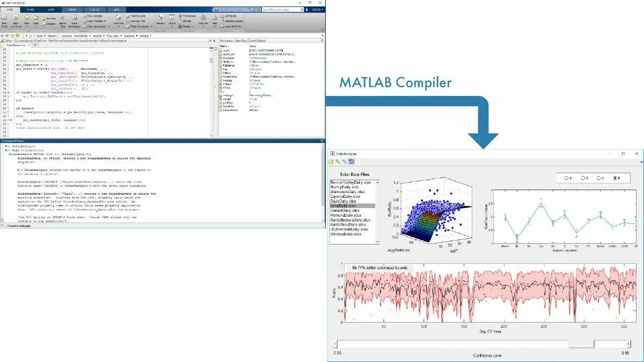The width and height of the screenshot is (644, 362).
Task: Visit the Community link
Action: 229,16
